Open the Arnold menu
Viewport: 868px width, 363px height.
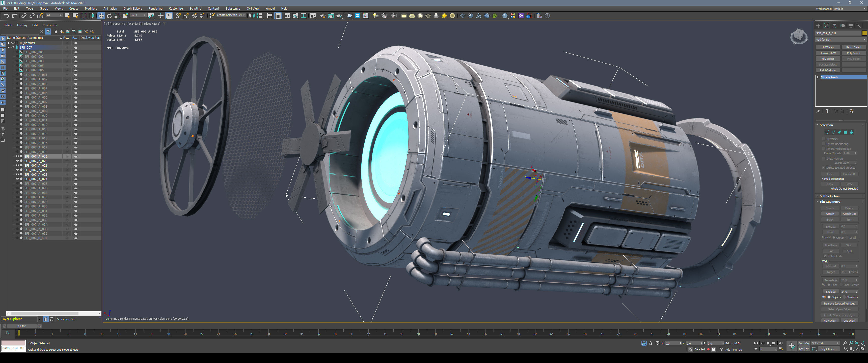click(x=270, y=8)
